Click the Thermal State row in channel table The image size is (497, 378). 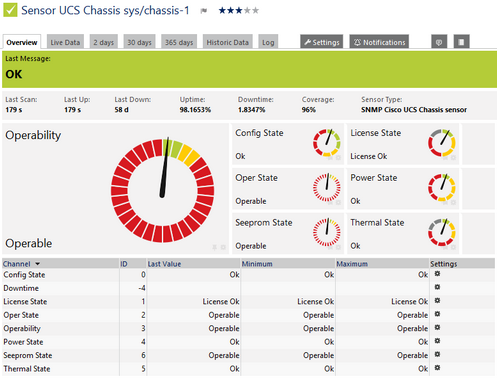tap(248, 369)
